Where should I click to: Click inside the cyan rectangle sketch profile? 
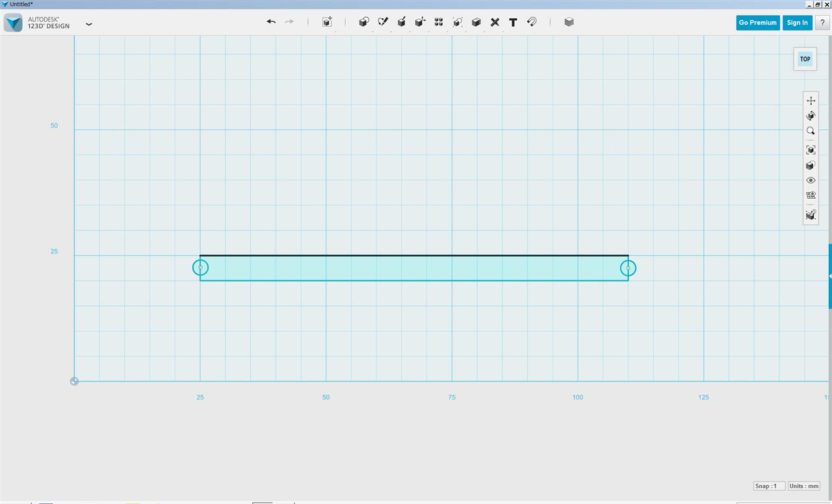(x=414, y=268)
